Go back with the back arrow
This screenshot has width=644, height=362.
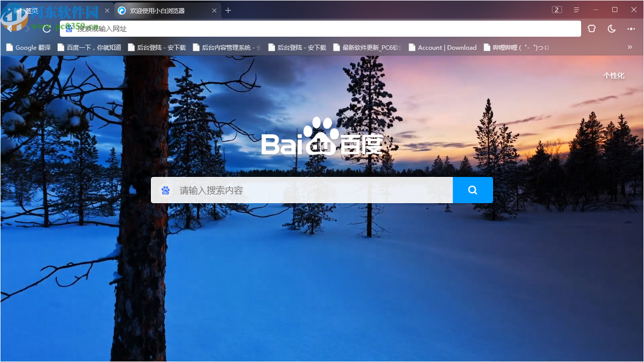[x=10, y=29]
